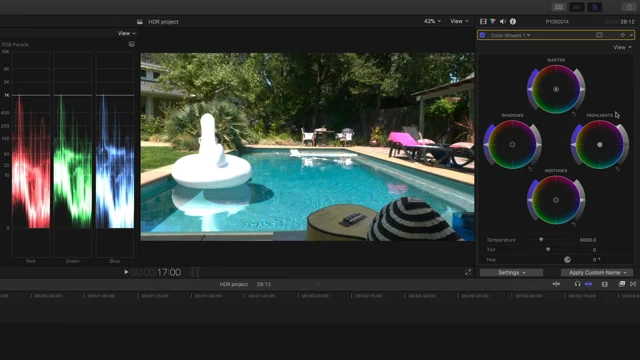Click the Tint slider handle
Screen dimensions: 640x360
(548, 249)
